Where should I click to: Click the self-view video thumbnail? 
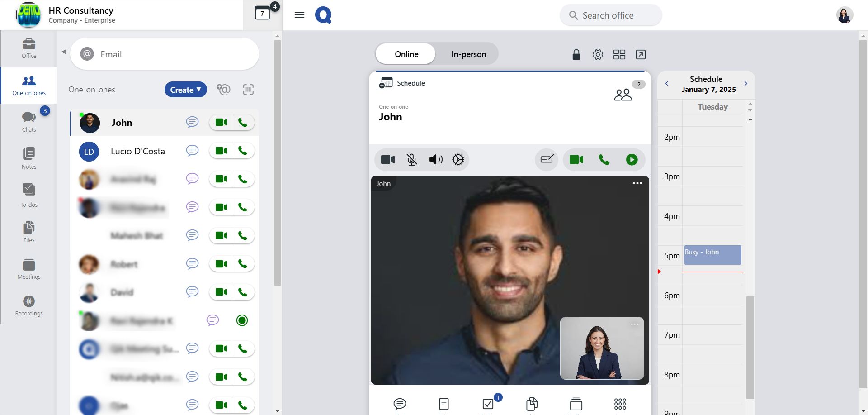[602, 348]
